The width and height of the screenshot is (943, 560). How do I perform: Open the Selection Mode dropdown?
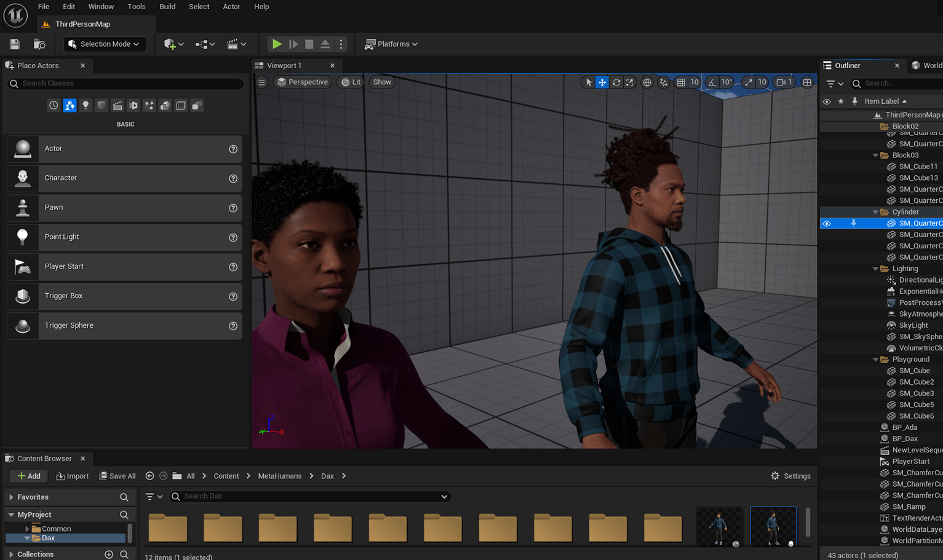coord(105,44)
